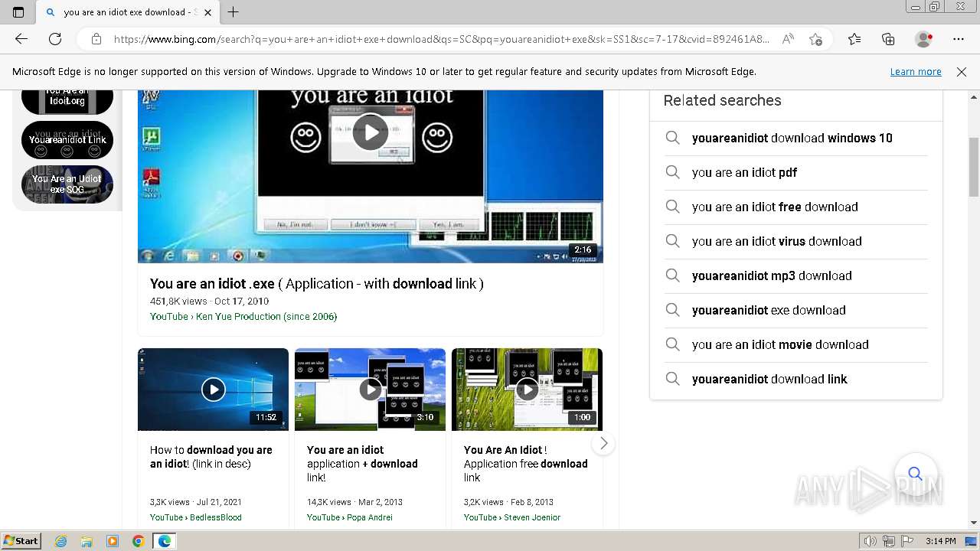Show next videos with carousel arrow

point(603,443)
